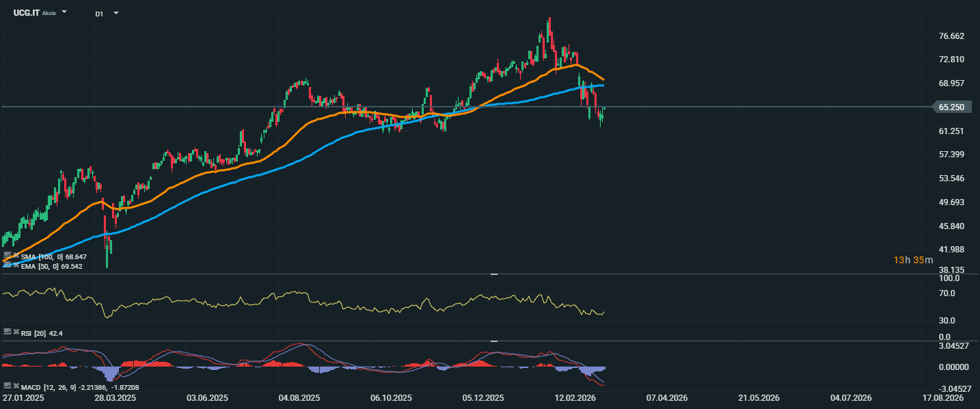Remove the EMA indicator with X icon
Screen dimensions: 980x409
click(16, 265)
